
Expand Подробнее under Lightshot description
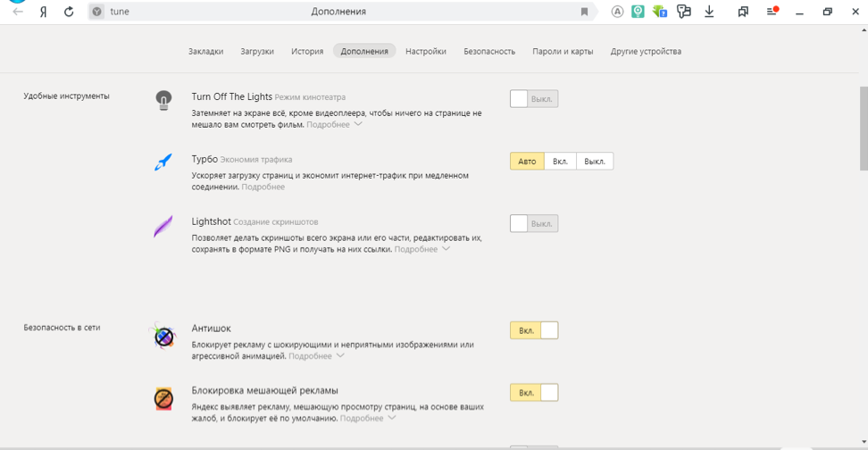click(x=421, y=250)
